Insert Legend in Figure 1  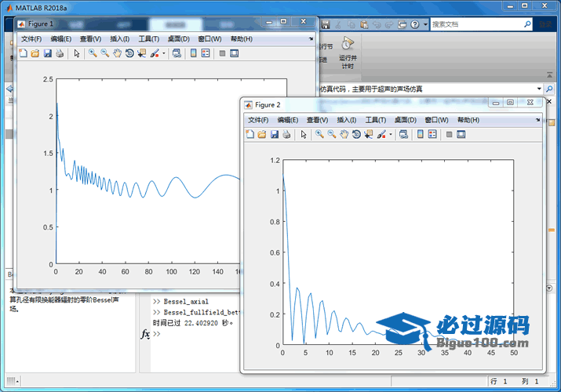click(x=206, y=53)
